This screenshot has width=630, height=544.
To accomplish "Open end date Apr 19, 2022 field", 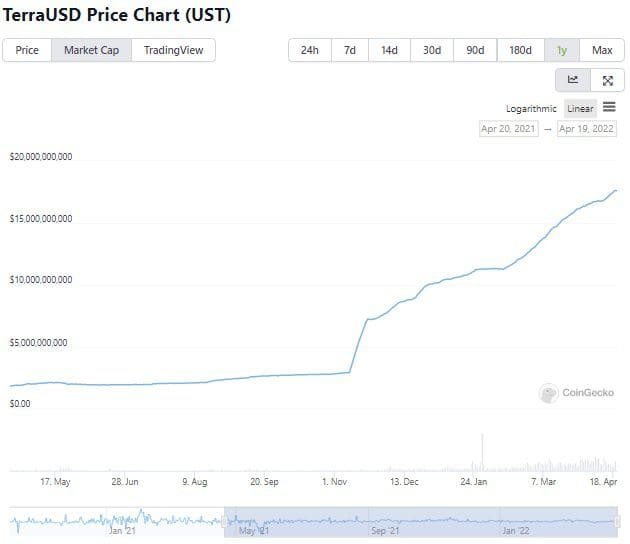I will pyautogui.click(x=587, y=129).
